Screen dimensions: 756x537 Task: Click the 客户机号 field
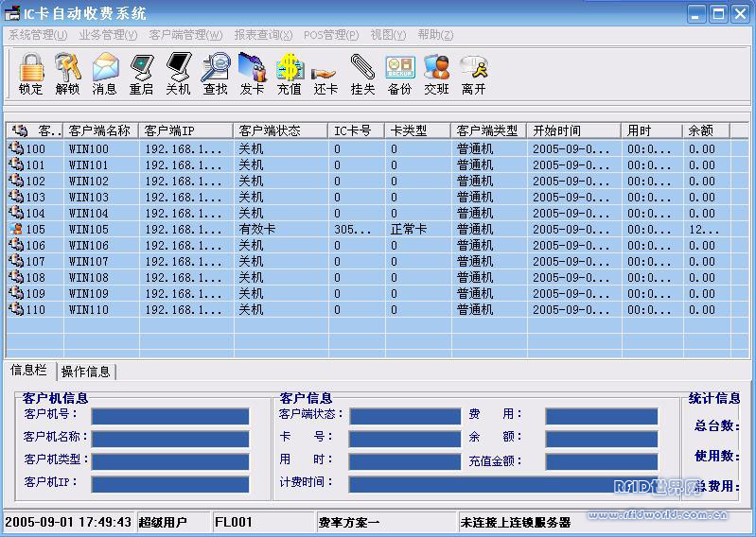click(x=170, y=416)
